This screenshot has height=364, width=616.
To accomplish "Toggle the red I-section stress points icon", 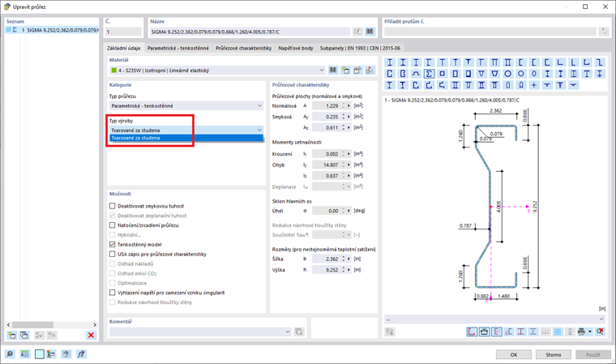I will 521,332.
